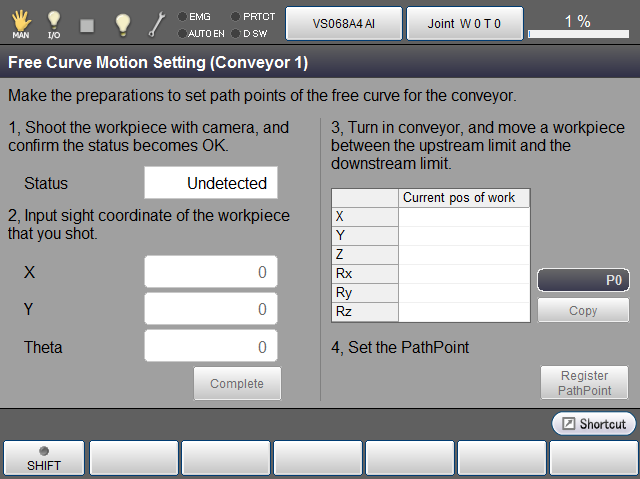Click the Register PathPoint button
640x479 pixels.
(584, 383)
